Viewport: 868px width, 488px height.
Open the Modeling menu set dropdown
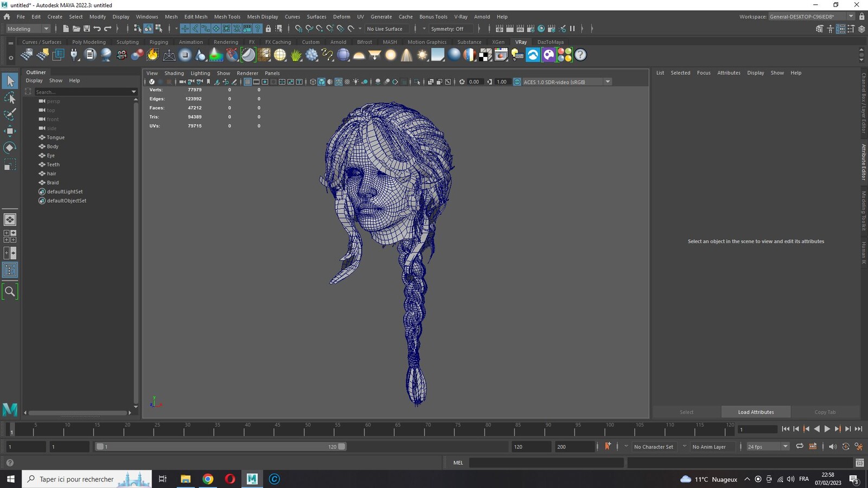point(28,29)
